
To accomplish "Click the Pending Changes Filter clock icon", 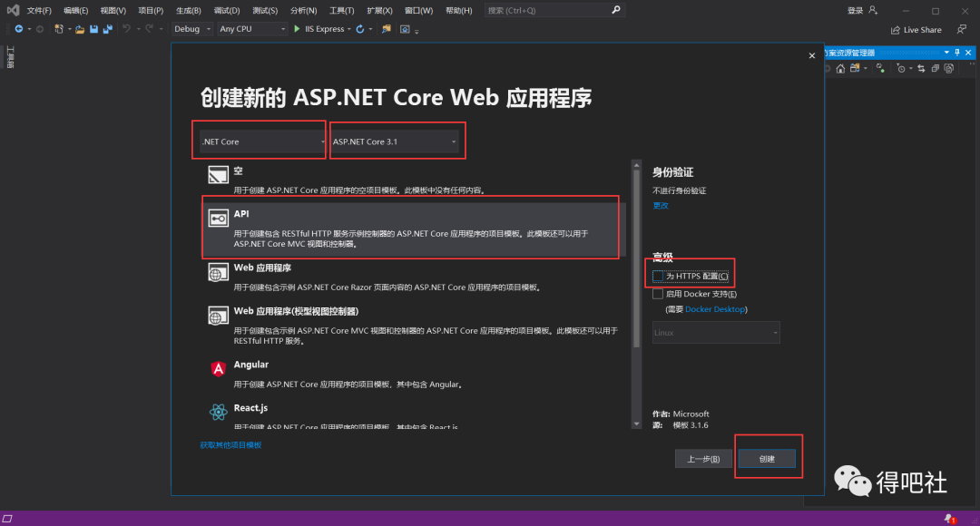I will tap(901, 69).
